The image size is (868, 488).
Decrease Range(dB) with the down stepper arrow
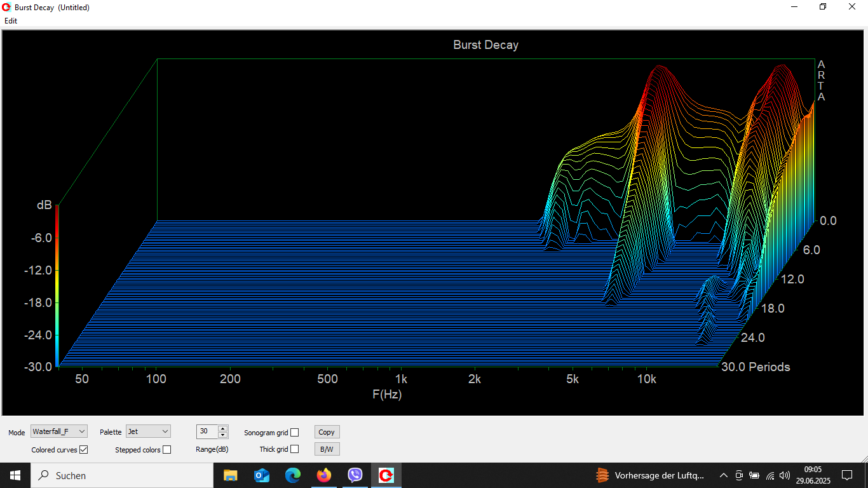[x=222, y=435]
